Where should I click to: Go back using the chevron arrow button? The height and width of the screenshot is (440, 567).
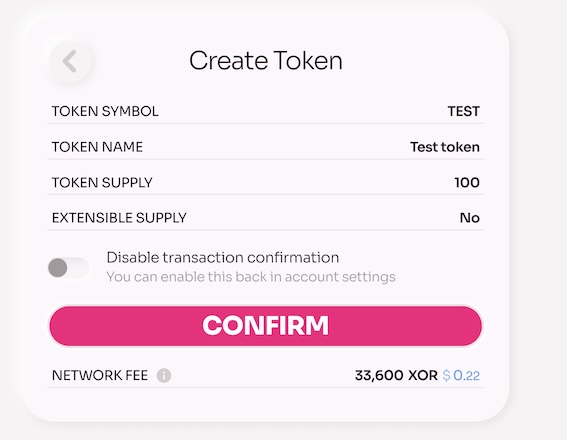click(x=70, y=61)
